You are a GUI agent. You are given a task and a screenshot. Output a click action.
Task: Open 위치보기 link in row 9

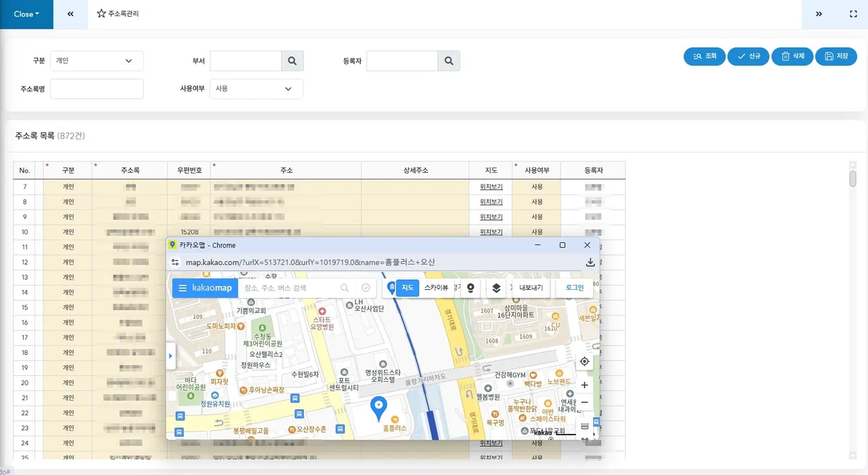(x=491, y=217)
